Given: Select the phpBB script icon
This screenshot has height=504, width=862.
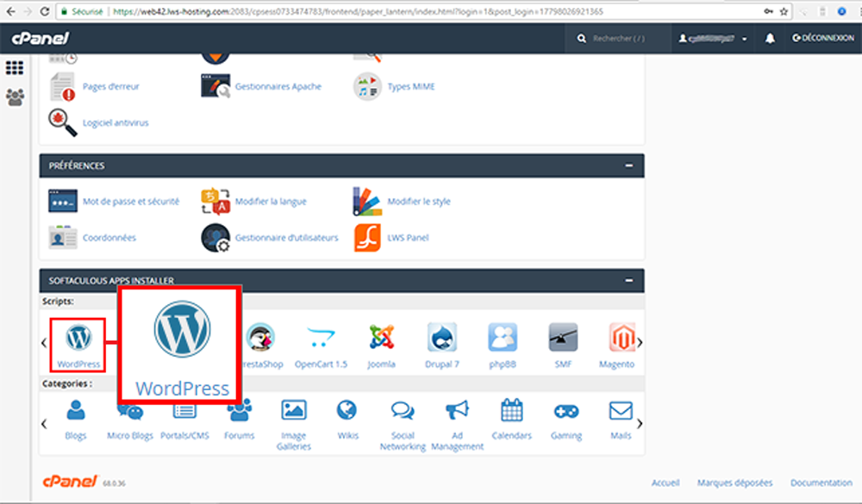Looking at the screenshot, I should [503, 338].
